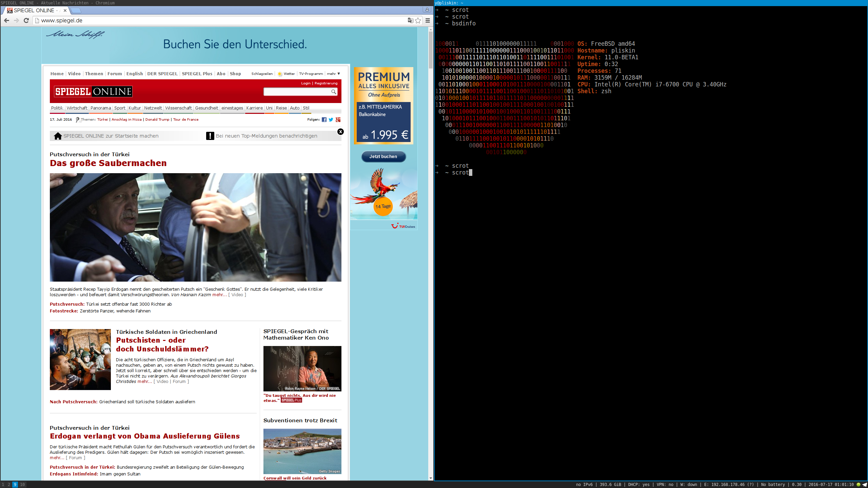This screenshot has height=488, width=868.
Task: Open a new tab in Chromium
Action: pos(75,11)
